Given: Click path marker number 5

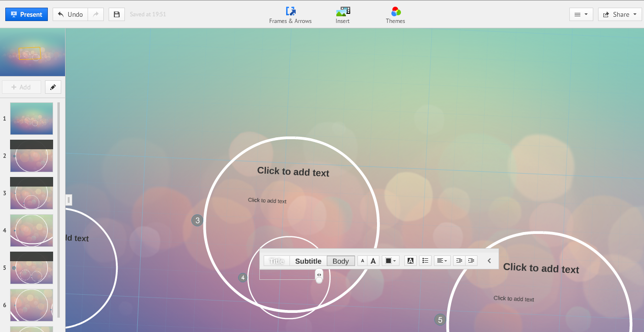Looking at the screenshot, I should 440,320.
